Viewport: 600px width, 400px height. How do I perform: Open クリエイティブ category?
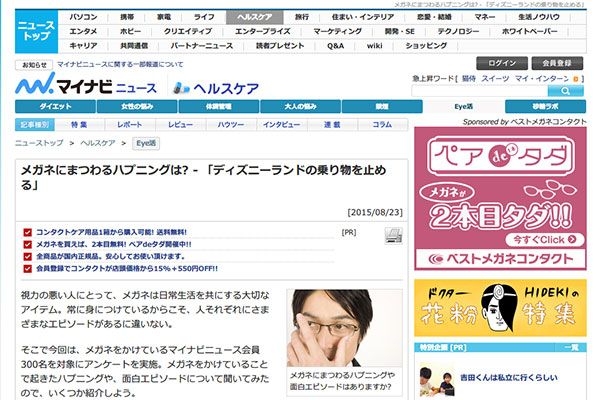point(188,31)
